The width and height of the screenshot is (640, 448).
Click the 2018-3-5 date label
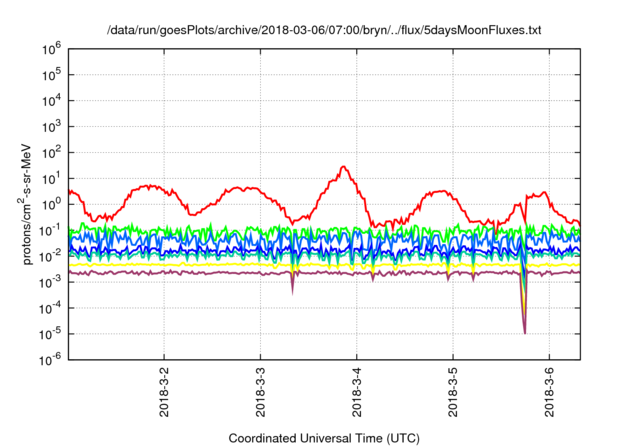453,392
